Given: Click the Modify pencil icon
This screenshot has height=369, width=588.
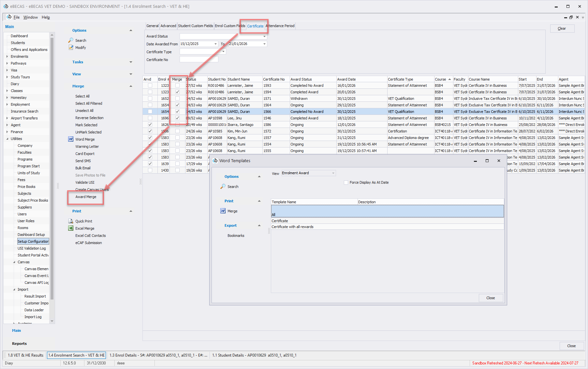Looking at the screenshot, I should pos(71,47).
